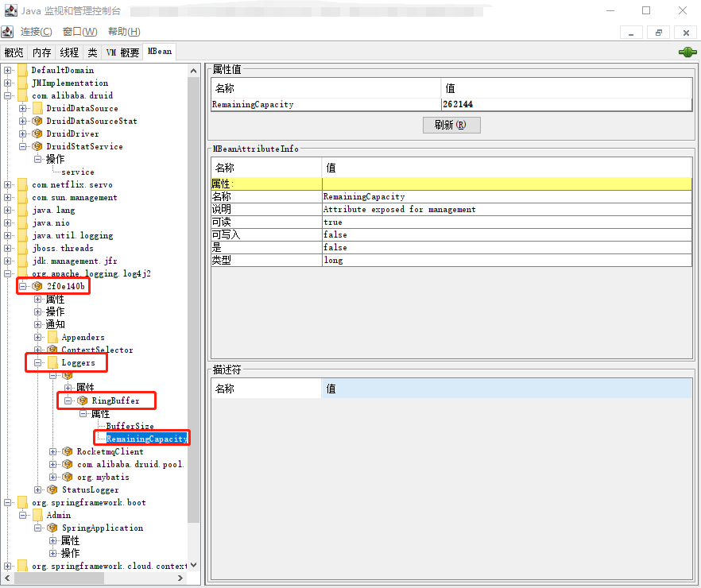This screenshot has width=701, height=588.
Task: Minimize the inner MBean frame
Action: coord(631,33)
